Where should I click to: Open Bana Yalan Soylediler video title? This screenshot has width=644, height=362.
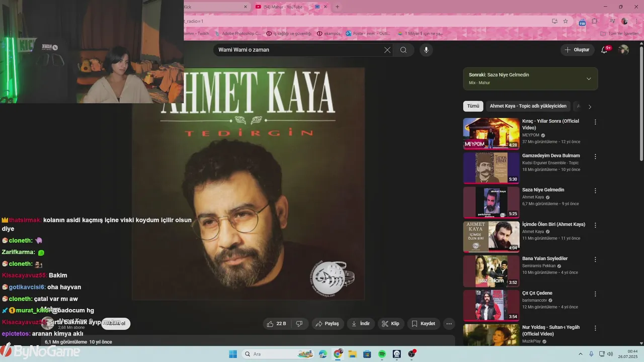coord(545,258)
